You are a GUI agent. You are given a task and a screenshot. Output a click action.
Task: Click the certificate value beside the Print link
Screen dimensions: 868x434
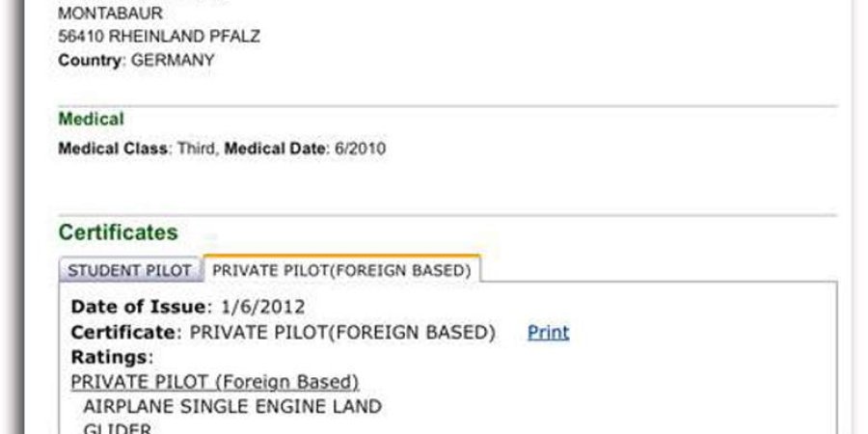click(343, 333)
